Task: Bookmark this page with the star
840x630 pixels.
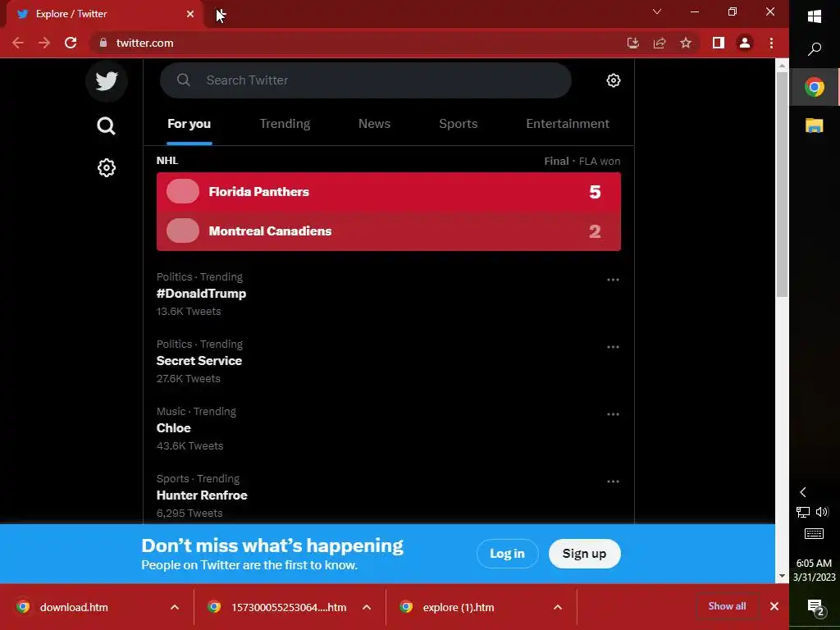Action: (x=686, y=43)
